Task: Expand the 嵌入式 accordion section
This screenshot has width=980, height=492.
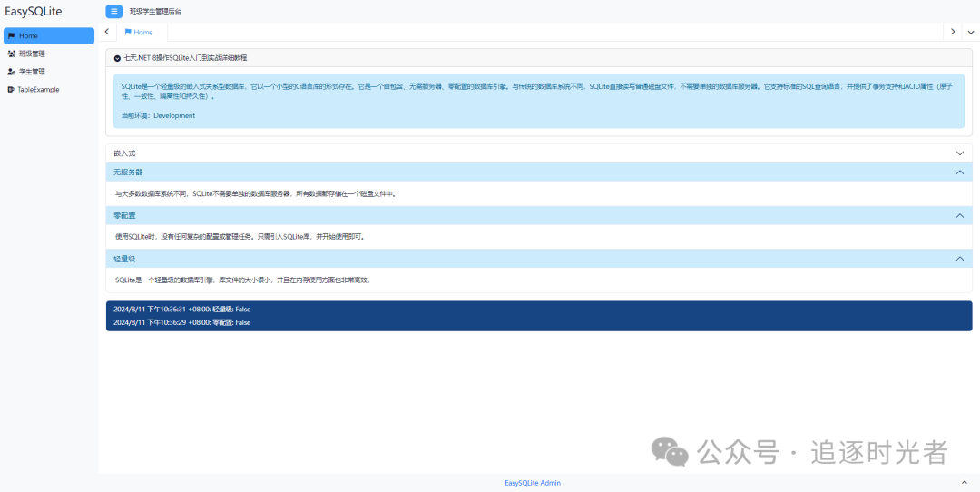Action: 960,153
